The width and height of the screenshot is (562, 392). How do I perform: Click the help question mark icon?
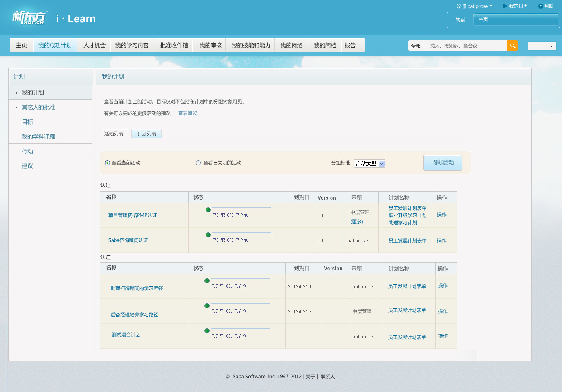point(541,6)
